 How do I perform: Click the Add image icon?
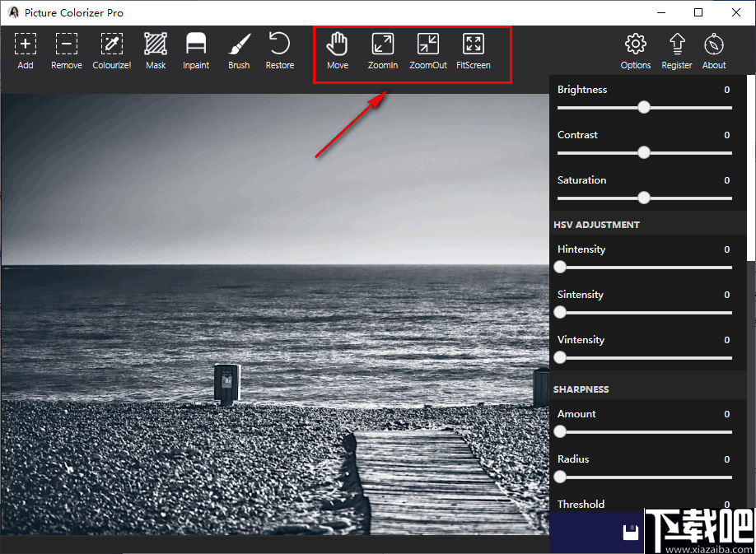[x=25, y=49]
